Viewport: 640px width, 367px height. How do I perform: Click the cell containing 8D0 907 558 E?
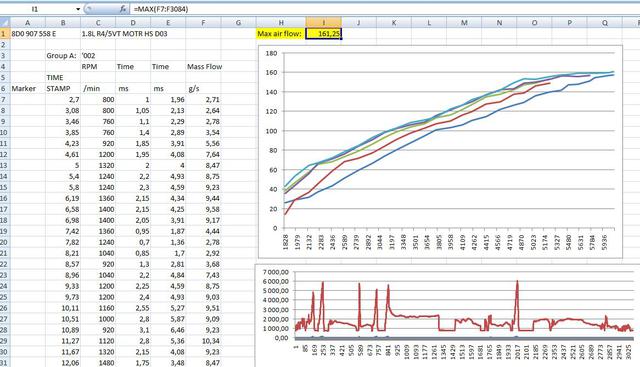pyautogui.click(x=28, y=34)
